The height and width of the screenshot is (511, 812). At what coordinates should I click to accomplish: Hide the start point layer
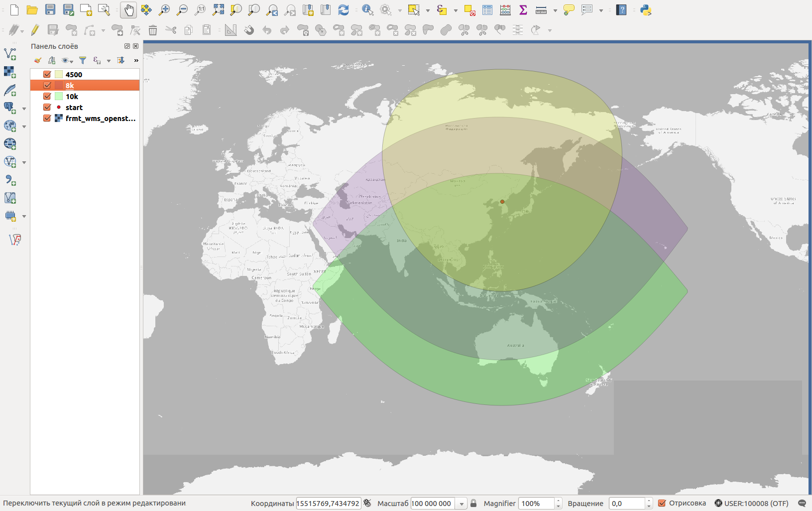(47, 107)
